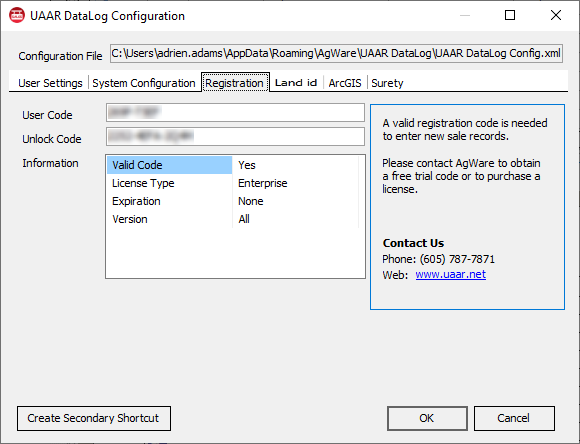Close the UAAR DataLog Configuration window
Screen dimensions: 580x444
(x=556, y=15)
